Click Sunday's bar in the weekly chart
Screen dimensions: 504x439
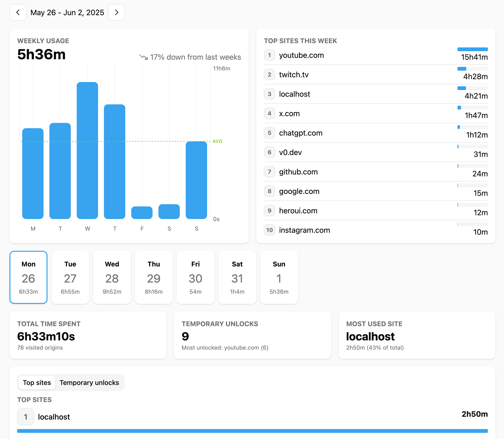pyautogui.click(x=196, y=180)
